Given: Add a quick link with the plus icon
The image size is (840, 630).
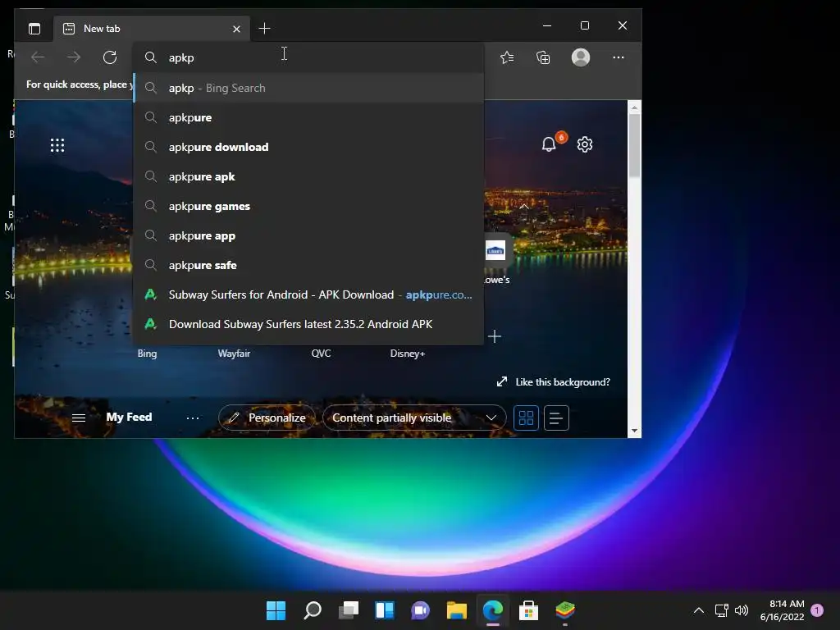Looking at the screenshot, I should point(495,336).
